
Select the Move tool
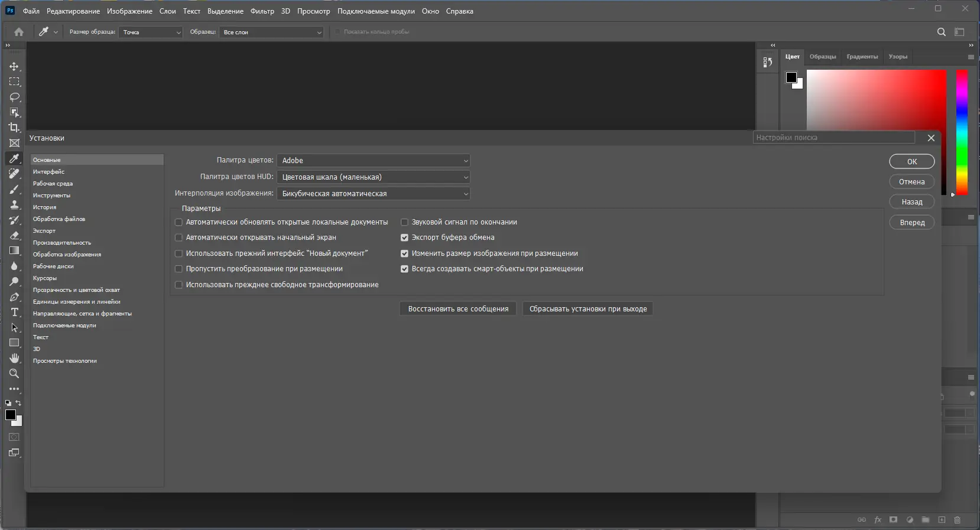coord(14,66)
